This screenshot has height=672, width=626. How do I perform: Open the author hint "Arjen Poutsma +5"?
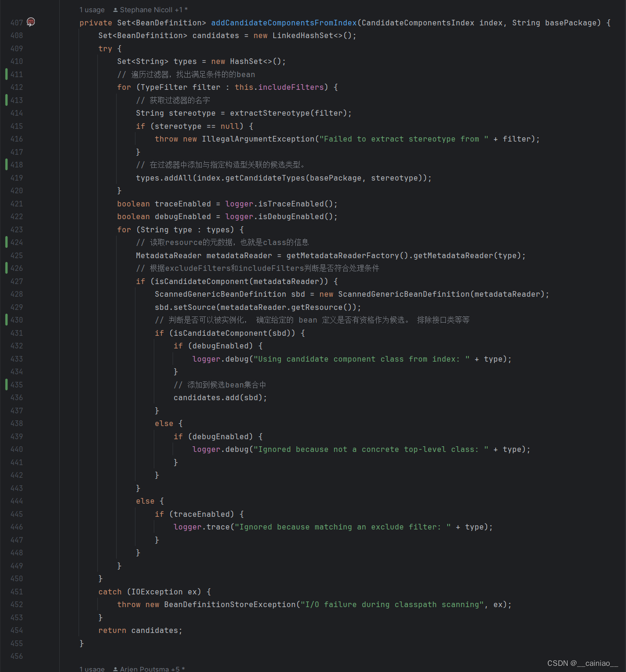pos(149,669)
